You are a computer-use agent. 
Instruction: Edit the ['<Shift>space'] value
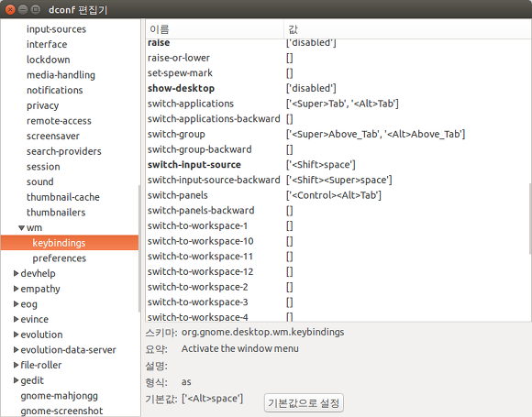coord(321,165)
